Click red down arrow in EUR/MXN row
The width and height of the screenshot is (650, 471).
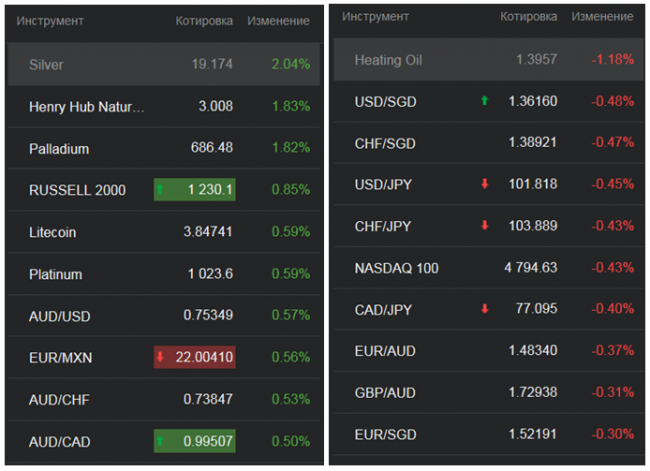(160, 357)
